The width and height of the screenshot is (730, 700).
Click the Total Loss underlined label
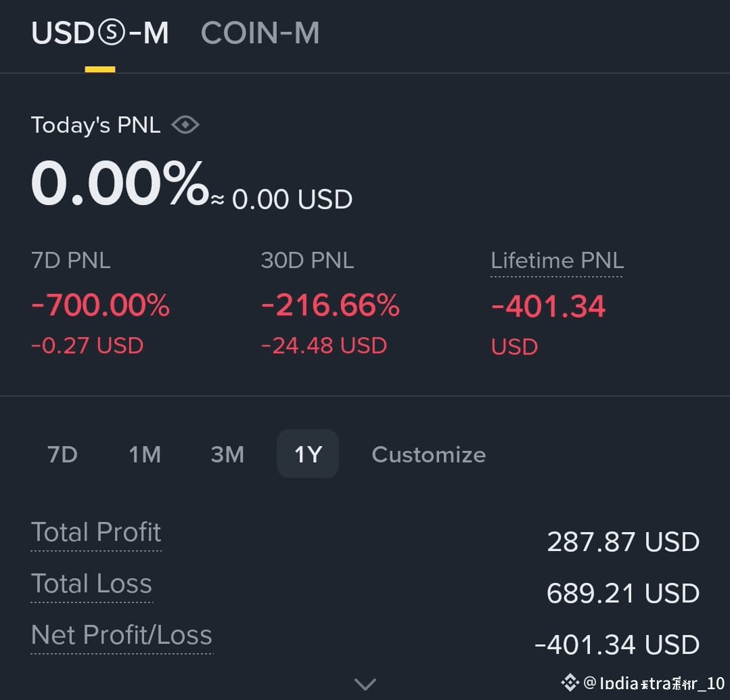[x=91, y=584]
